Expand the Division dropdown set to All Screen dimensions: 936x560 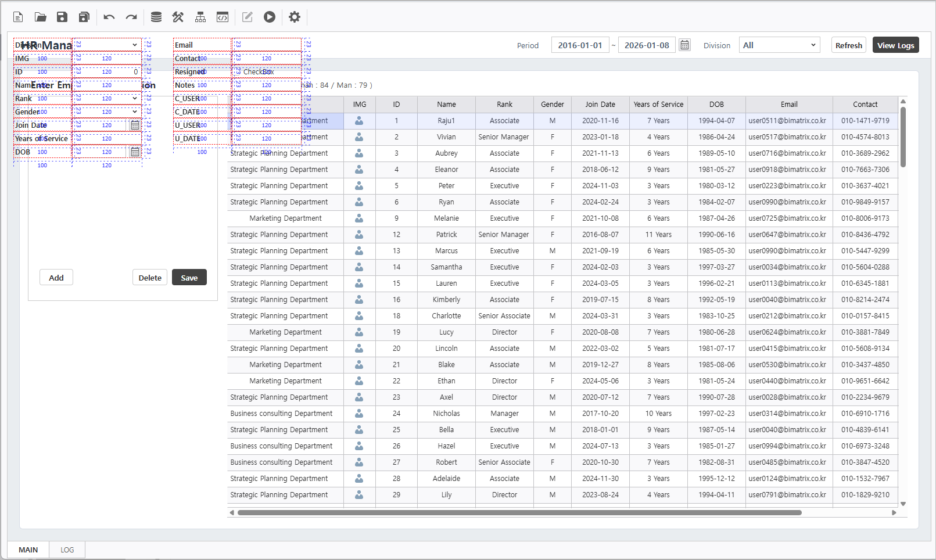coord(779,45)
